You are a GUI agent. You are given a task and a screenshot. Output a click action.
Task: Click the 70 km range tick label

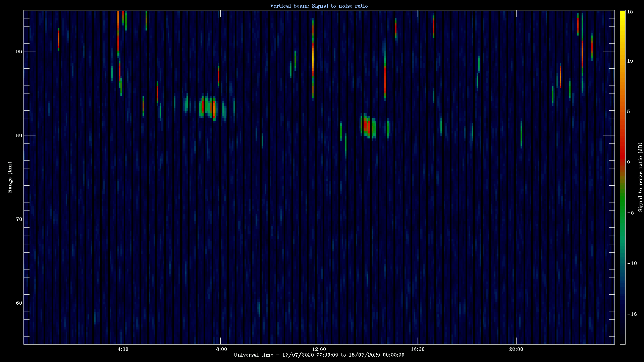[19, 219]
